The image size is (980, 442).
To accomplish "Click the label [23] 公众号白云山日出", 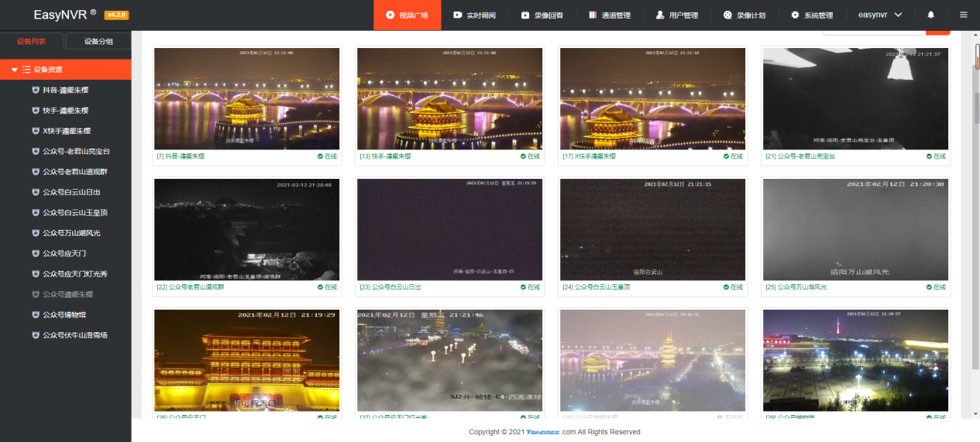I will (x=390, y=287).
